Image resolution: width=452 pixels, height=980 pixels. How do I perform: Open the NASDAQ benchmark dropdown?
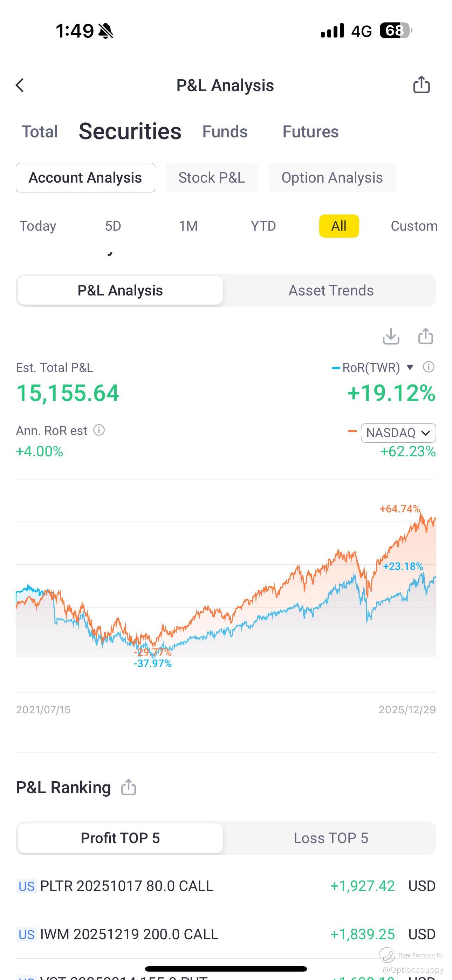coord(398,433)
